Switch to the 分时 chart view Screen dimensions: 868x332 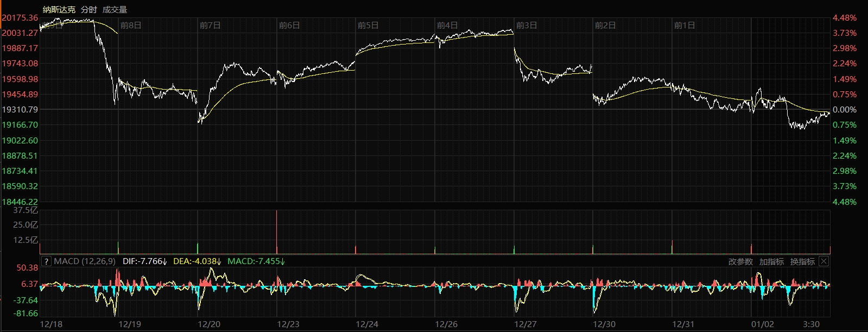pyautogui.click(x=88, y=10)
